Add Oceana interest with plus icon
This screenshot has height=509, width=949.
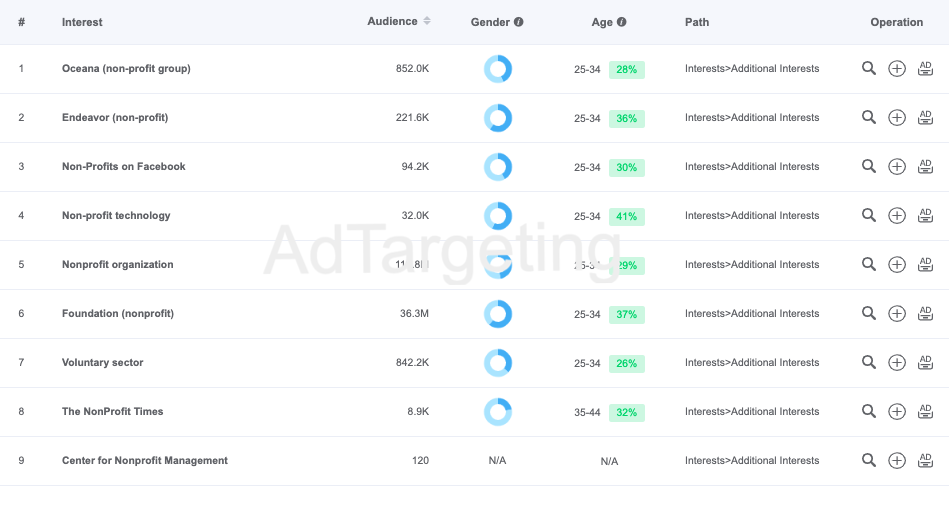pyautogui.click(x=897, y=68)
